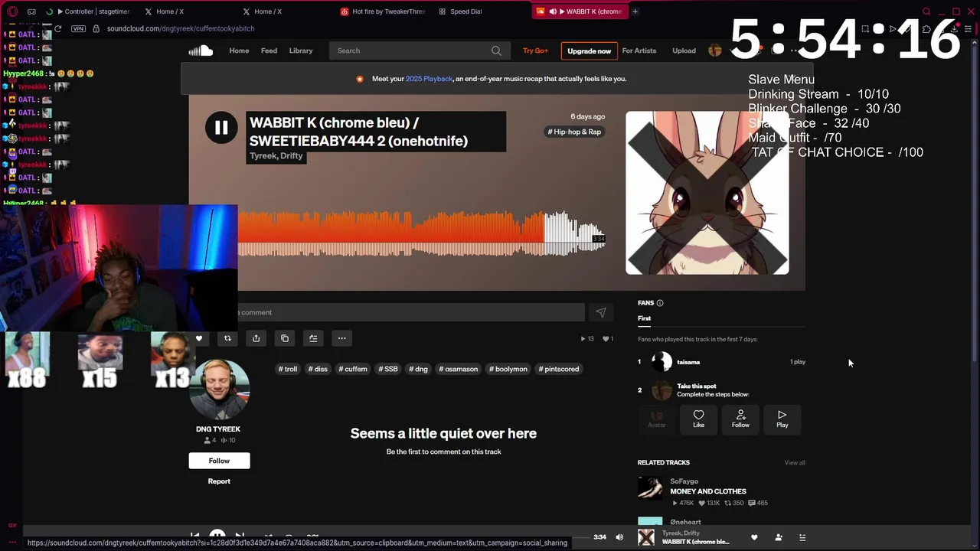
Task: Open the Opera workspaces icon
Action: (31, 11)
